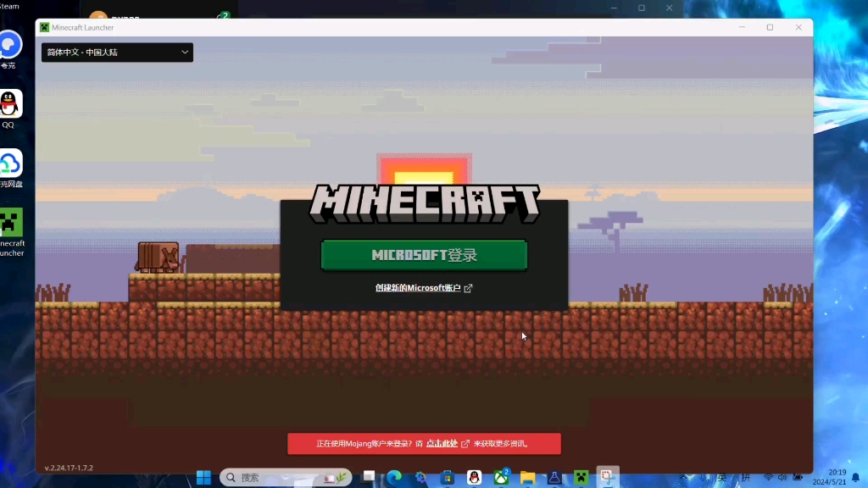This screenshot has width=868, height=488.
Task: Open the Minecraft Launcher desktop shortcut
Action: click(x=11, y=232)
